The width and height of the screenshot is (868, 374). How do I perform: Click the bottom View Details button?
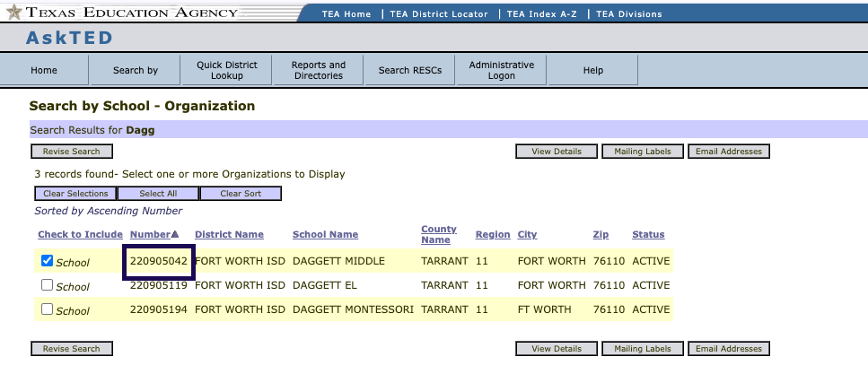click(557, 349)
